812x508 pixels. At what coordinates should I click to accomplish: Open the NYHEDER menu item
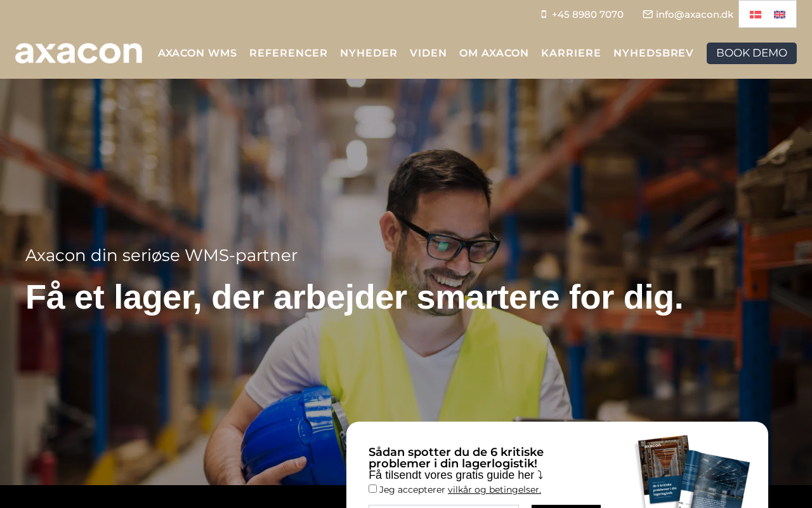(x=369, y=53)
